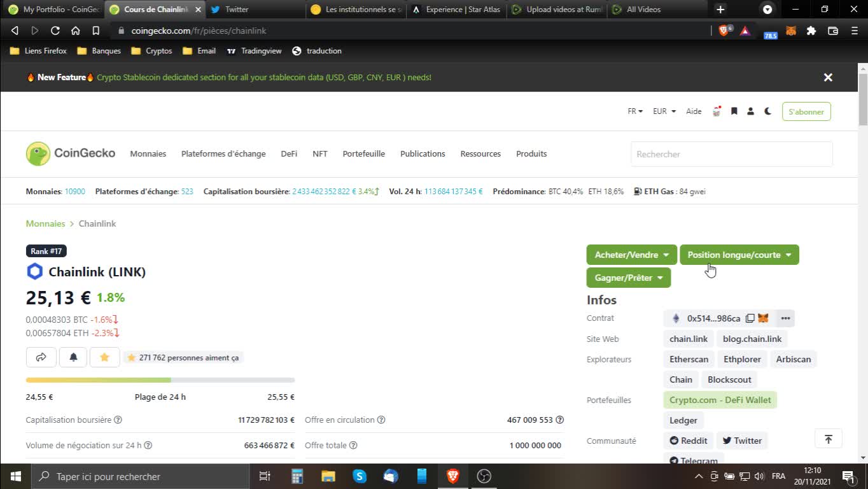Open the Brave Shields lion icon

click(724, 31)
